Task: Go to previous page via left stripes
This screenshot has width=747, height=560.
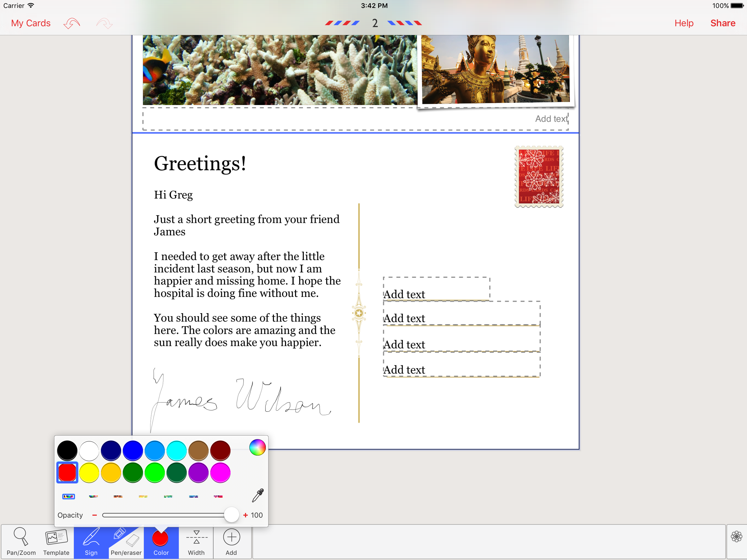Action: tap(342, 23)
